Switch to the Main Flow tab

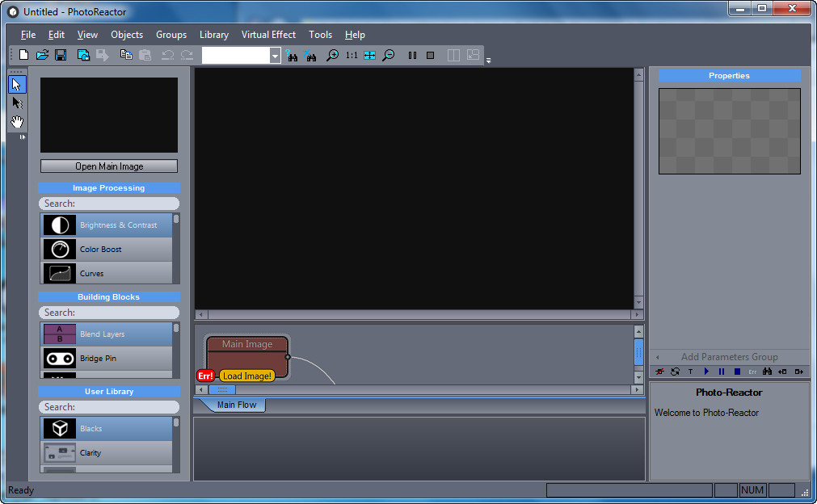[x=237, y=405]
